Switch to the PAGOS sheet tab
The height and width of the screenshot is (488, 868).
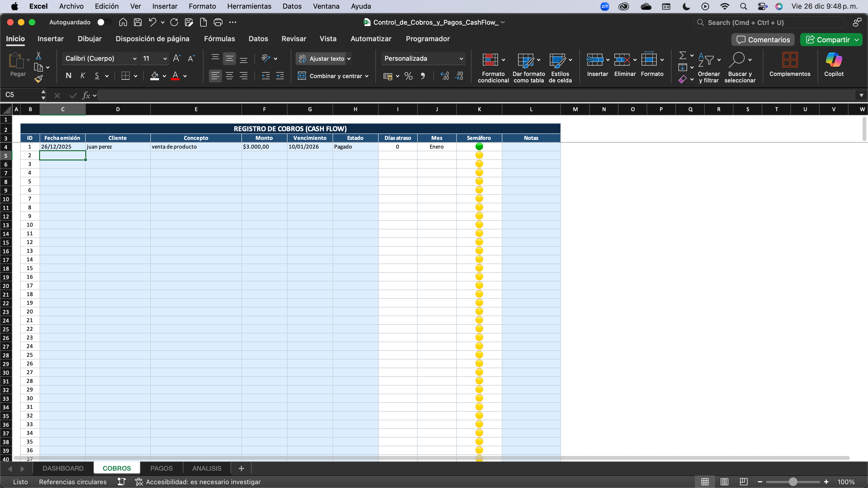pos(161,468)
